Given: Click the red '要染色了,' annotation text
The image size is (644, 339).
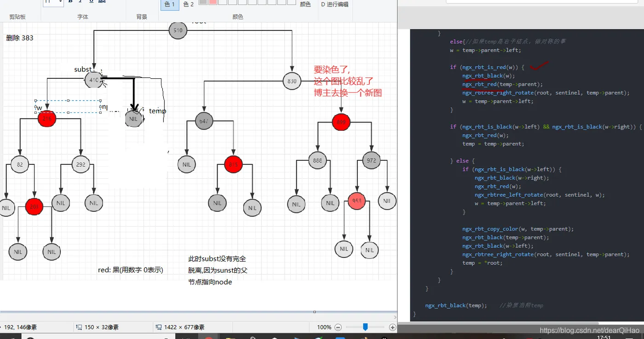Looking at the screenshot, I should tap(332, 70).
